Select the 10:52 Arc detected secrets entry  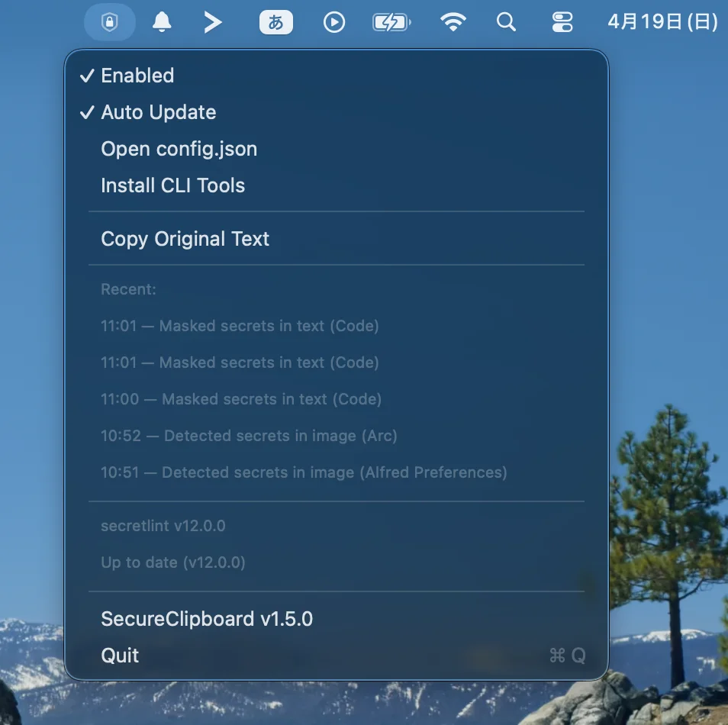(249, 436)
